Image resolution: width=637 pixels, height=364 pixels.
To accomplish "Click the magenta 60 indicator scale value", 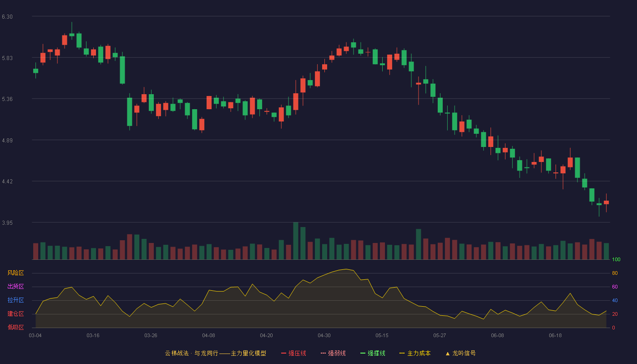I will click(x=615, y=287).
